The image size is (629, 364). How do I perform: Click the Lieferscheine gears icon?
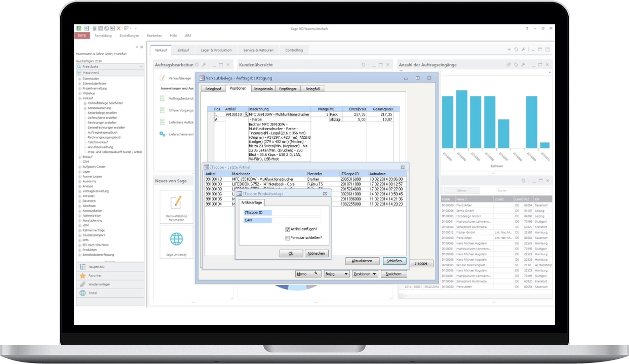(163, 134)
